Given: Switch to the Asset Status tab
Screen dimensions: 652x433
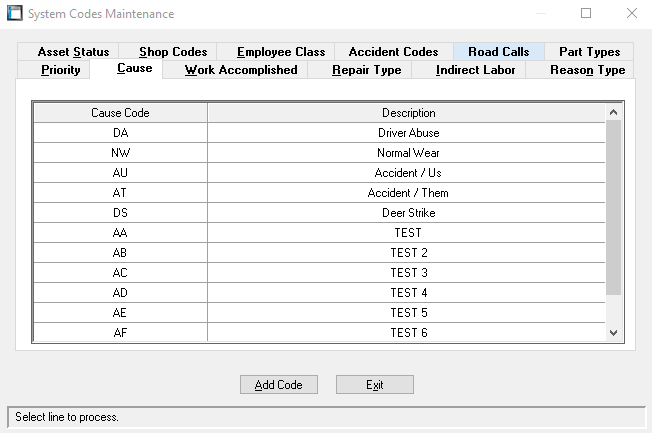Looking at the screenshot, I should click(73, 52).
